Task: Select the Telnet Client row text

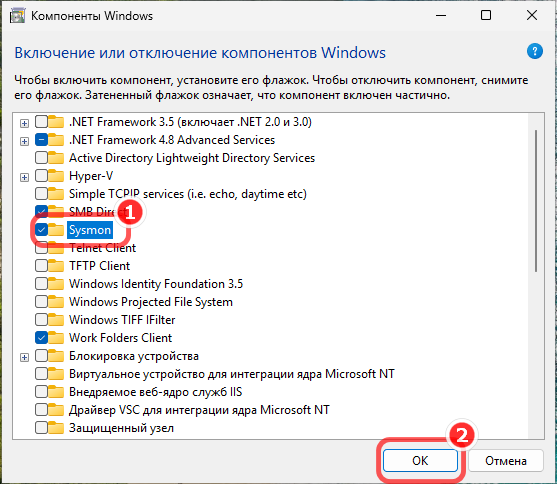Action: click(102, 248)
